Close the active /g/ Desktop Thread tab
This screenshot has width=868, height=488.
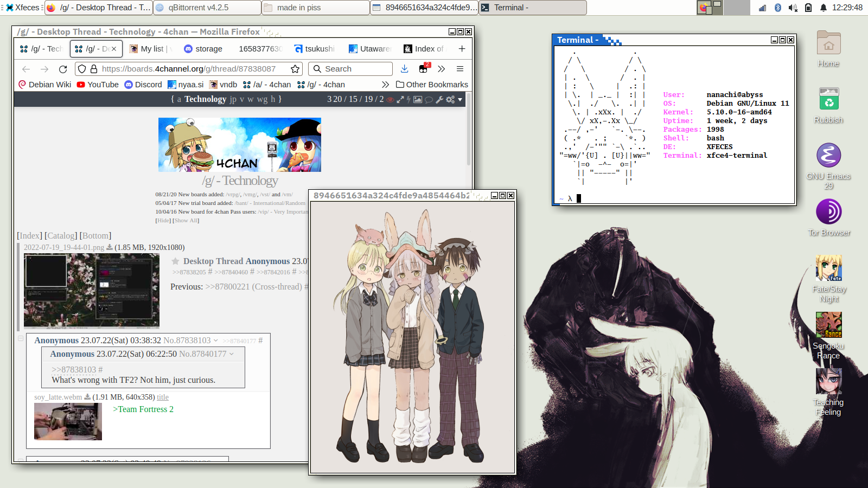pyautogui.click(x=114, y=49)
